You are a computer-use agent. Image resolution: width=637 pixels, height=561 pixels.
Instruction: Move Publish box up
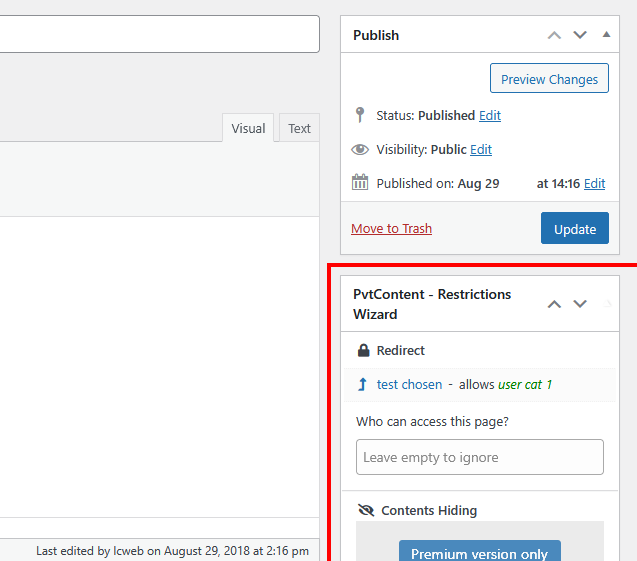click(554, 35)
